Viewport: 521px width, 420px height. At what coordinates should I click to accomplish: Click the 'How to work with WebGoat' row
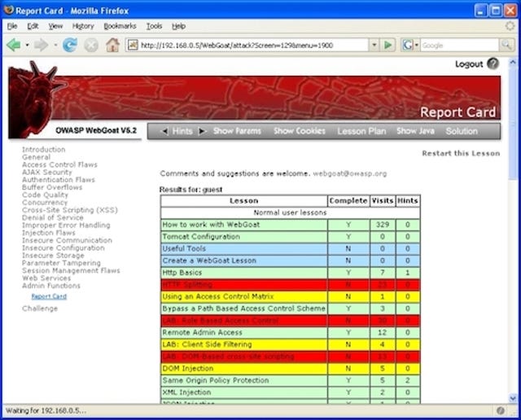(x=290, y=225)
